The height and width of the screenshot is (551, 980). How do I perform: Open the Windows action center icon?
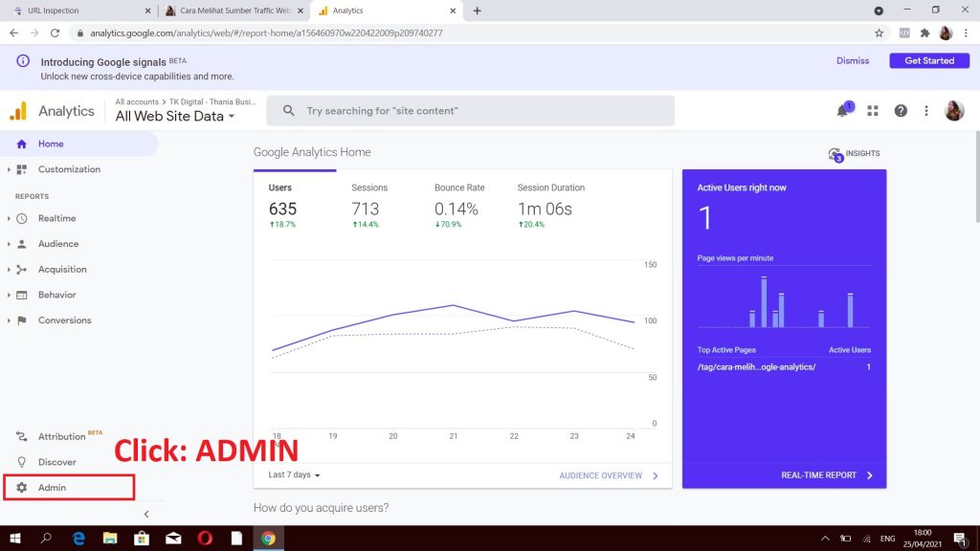pos(961,539)
